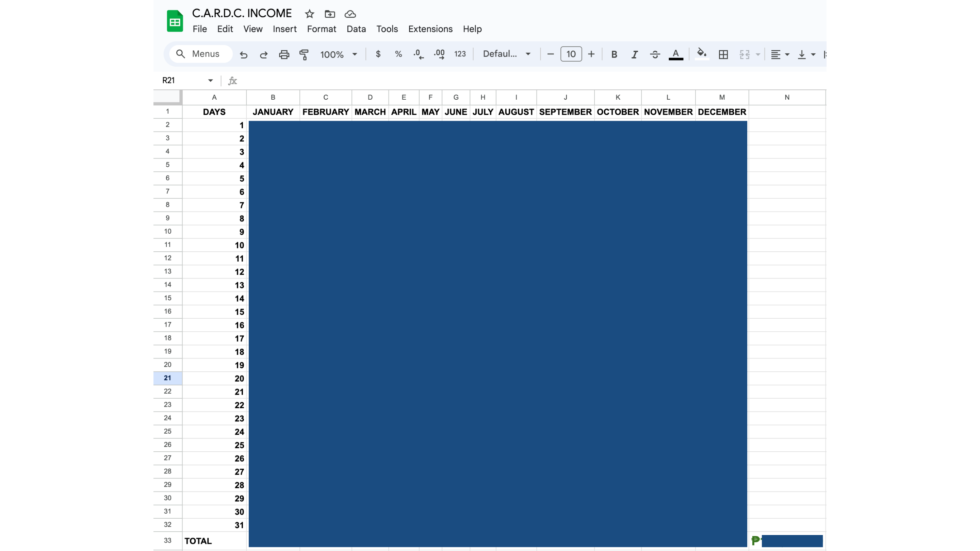Format as currency with dollar button
This screenshot has height=551, width=980.
click(378, 54)
